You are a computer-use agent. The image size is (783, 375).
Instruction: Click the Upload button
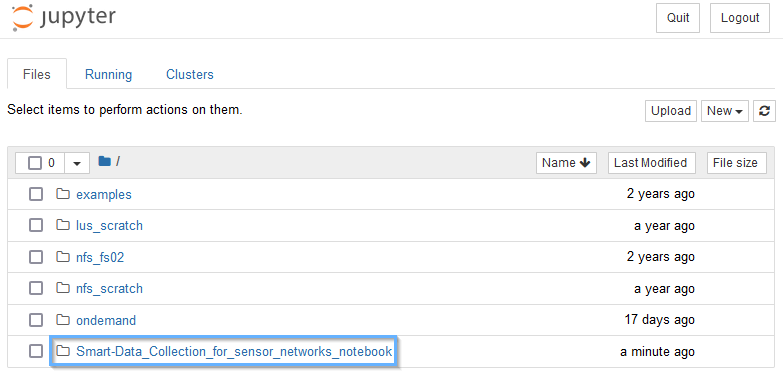coord(671,111)
